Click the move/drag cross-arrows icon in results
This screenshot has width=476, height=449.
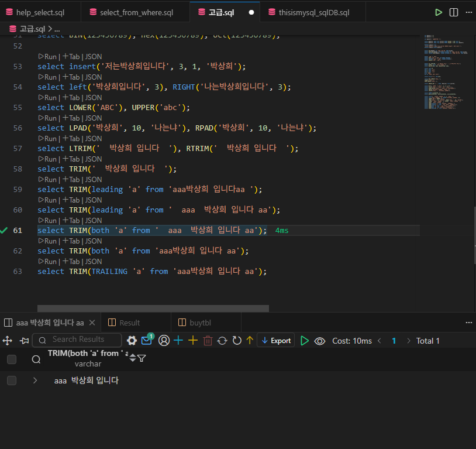(x=7, y=341)
